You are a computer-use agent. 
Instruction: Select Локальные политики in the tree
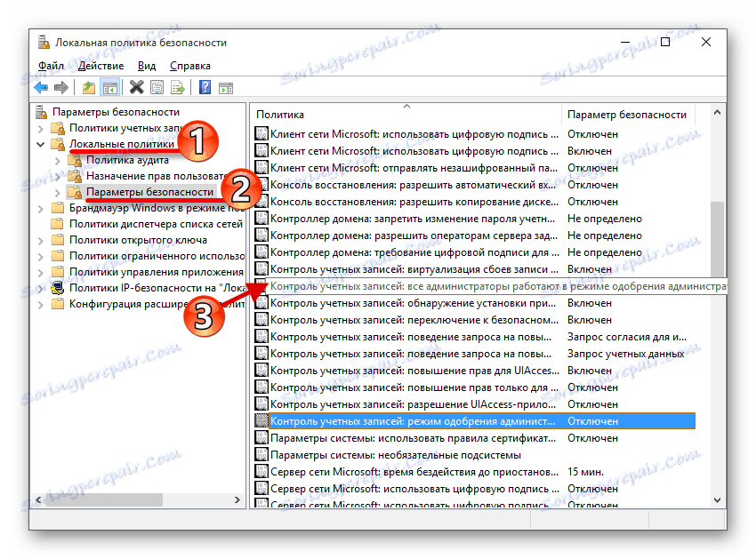tap(122, 144)
